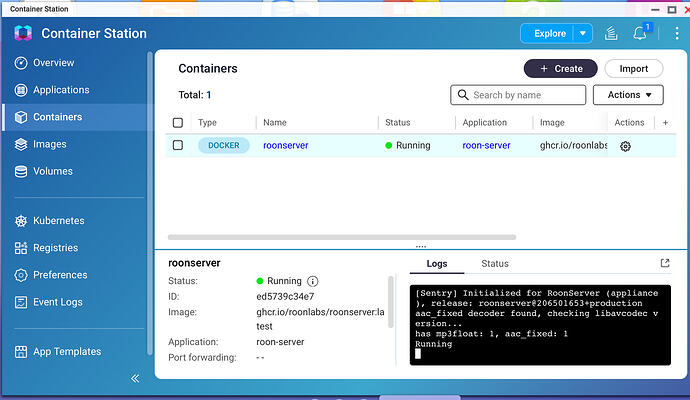
Task: Open the Volumes section
Action: pos(43,171)
